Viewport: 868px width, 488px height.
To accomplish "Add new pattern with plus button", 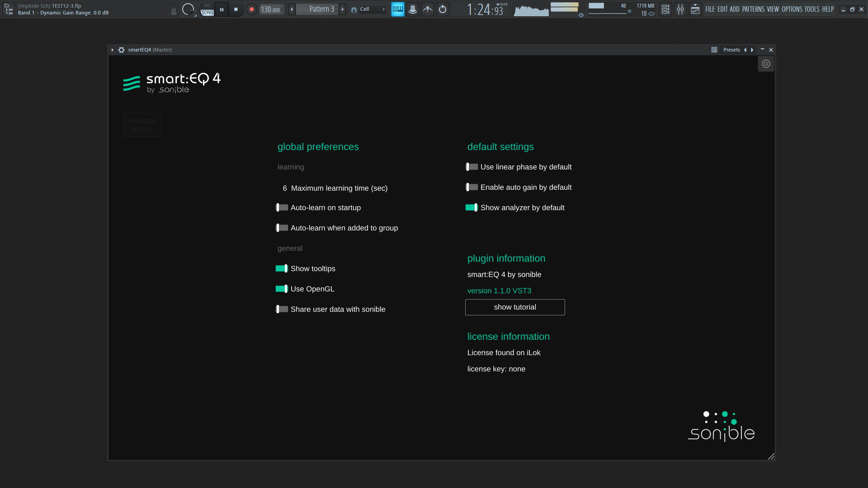I will coord(342,9).
